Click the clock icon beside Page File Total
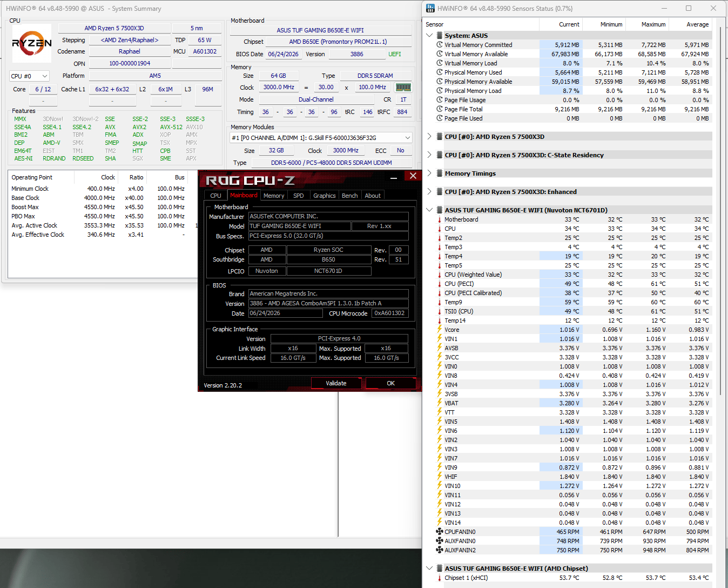This screenshot has height=588, width=728. [440, 109]
